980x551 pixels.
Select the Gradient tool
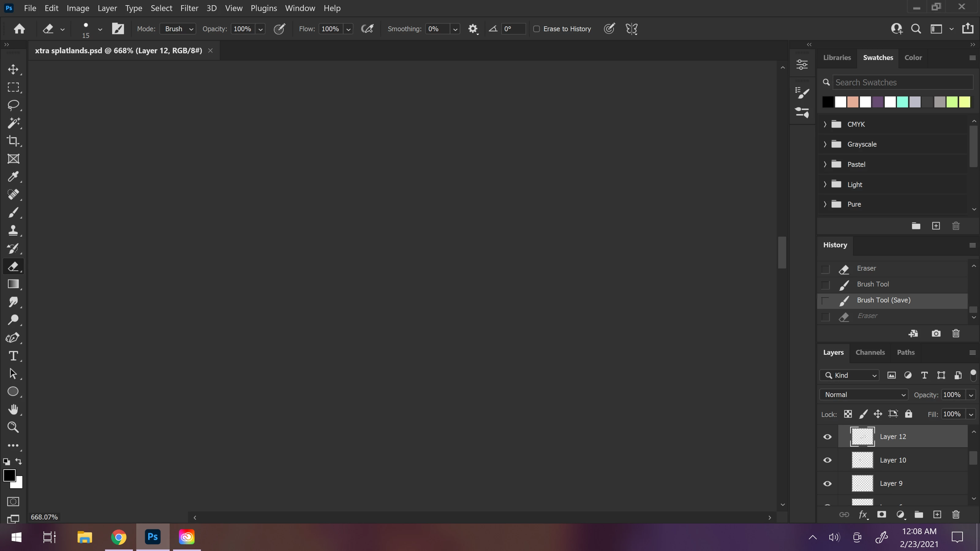(x=13, y=284)
